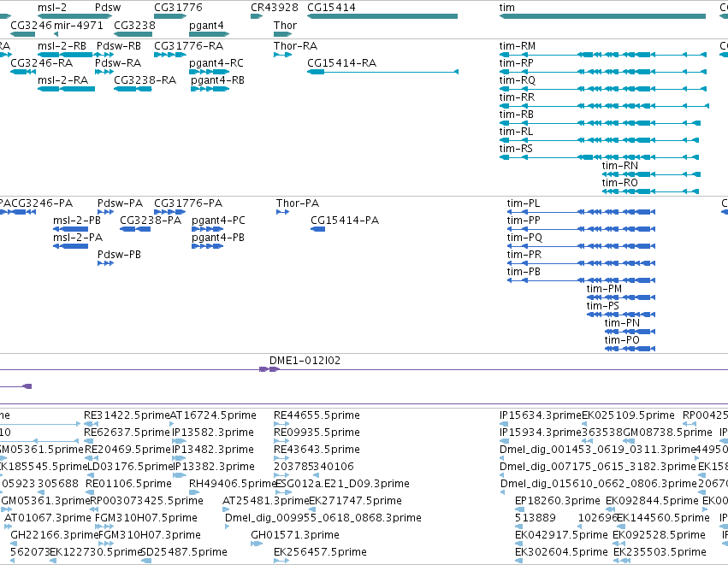
Task: Open the "tim-PN" protein label
Action: 622,323
